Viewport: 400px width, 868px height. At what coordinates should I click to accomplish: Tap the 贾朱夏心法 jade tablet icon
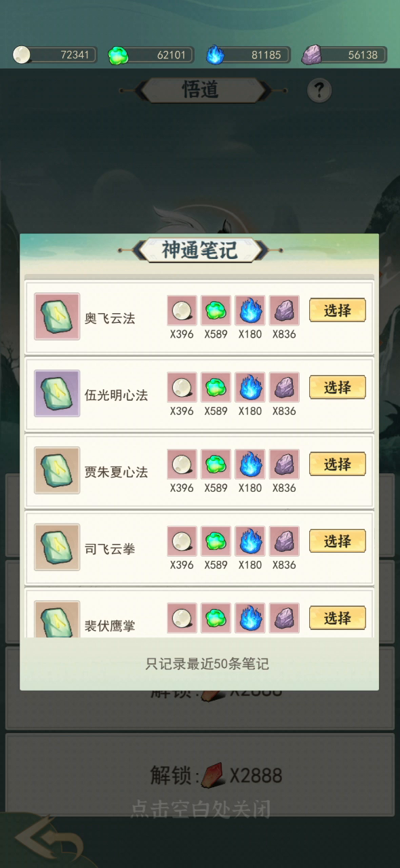pyautogui.click(x=58, y=470)
